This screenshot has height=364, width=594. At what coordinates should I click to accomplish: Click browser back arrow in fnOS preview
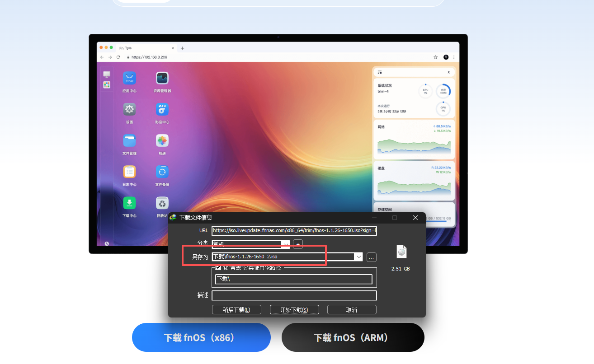click(x=102, y=57)
